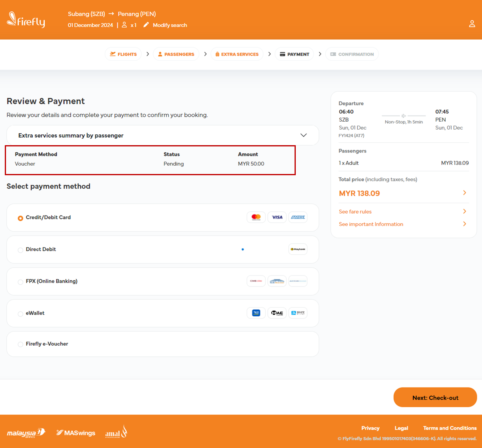Expand the Extra services summary by passenger
The image size is (482, 448).
tap(303, 135)
